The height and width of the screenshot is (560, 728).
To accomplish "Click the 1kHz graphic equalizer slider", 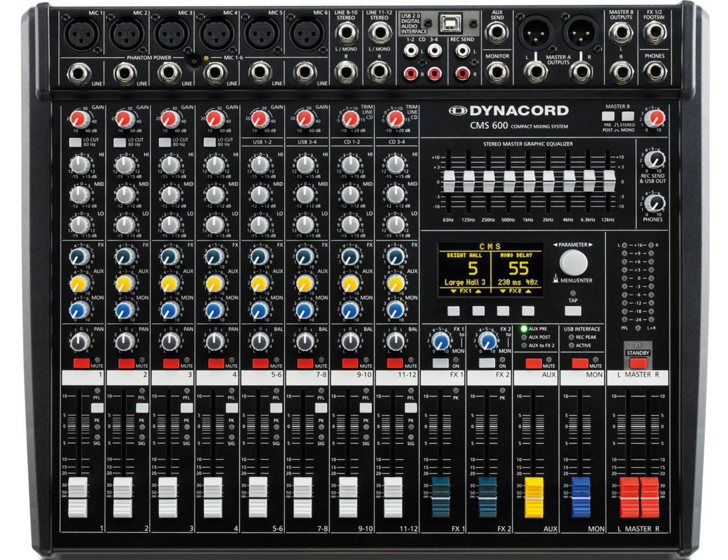I will (529, 181).
